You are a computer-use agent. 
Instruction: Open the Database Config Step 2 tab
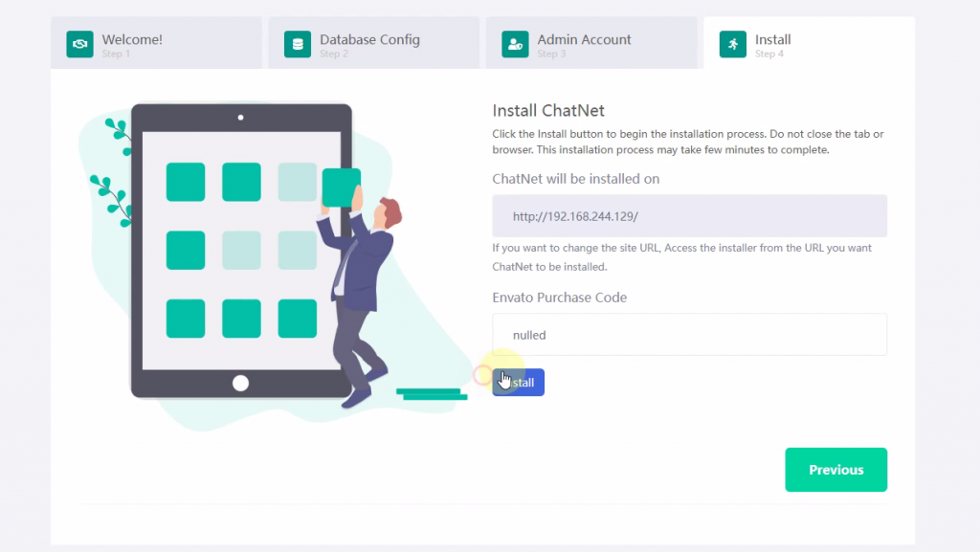pos(374,43)
